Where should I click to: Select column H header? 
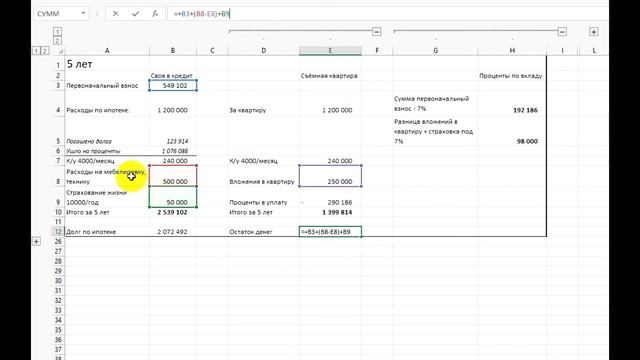(512, 51)
